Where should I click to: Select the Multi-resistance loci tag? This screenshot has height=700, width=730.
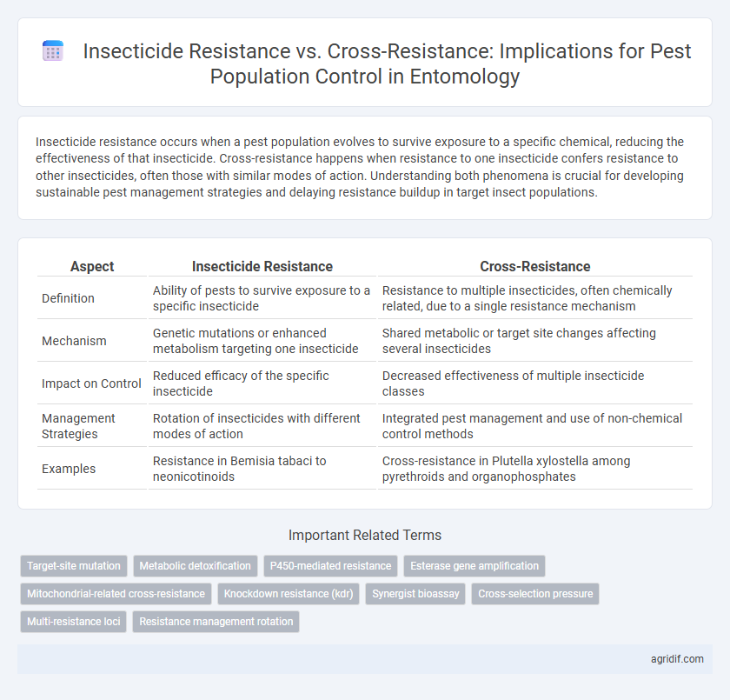[74, 621]
